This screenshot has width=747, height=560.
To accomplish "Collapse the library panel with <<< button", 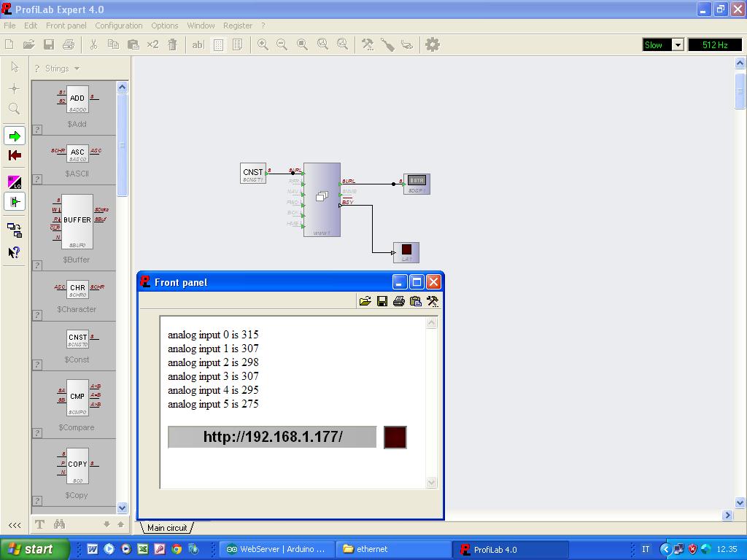I will pos(15,525).
